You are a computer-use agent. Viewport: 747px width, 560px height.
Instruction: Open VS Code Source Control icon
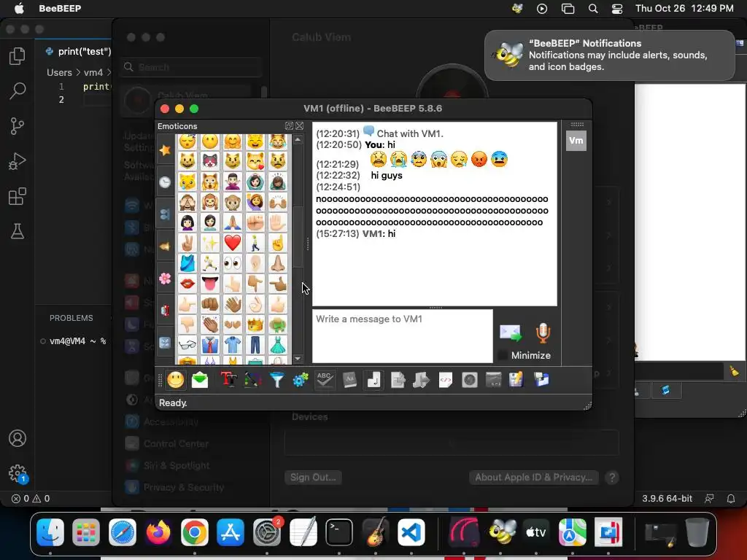(x=18, y=126)
